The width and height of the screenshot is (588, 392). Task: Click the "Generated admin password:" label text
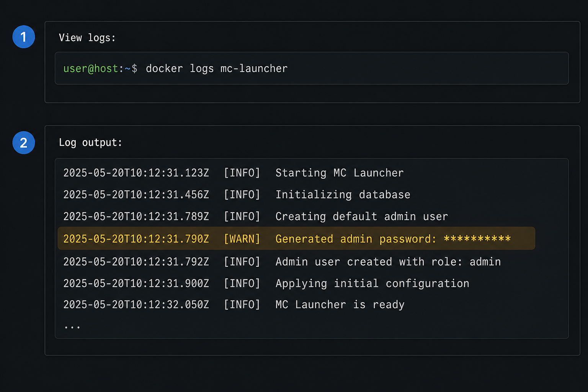coord(356,239)
